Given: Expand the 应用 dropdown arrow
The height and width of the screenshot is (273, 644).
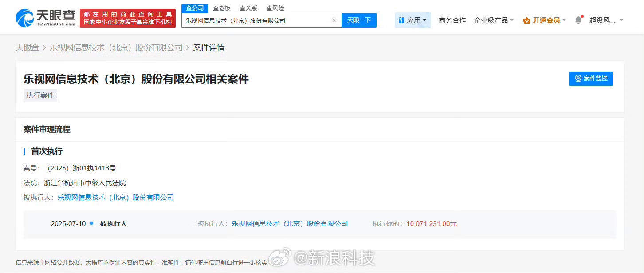Looking at the screenshot, I should [424, 20].
